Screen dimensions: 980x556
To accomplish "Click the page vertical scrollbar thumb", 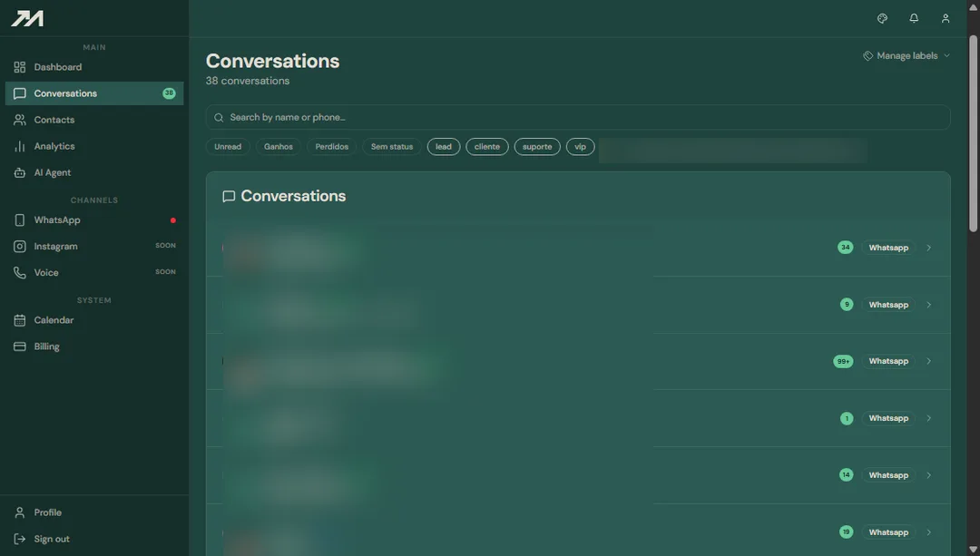I will pos(973,133).
